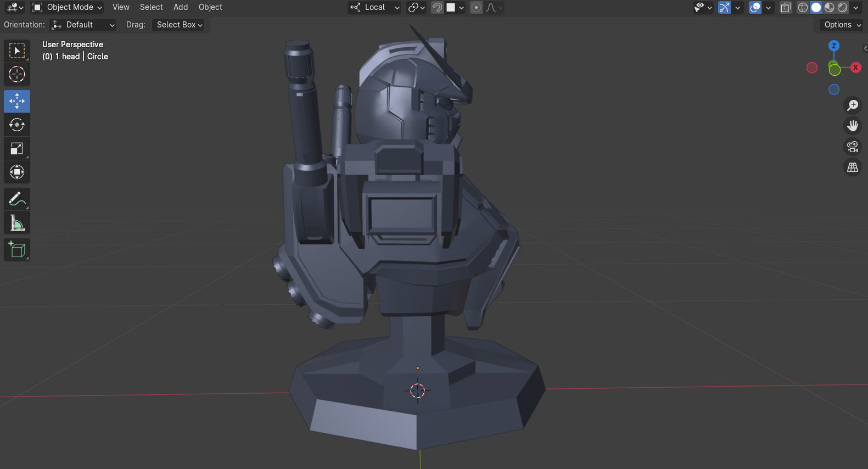This screenshot has height=469, width=868.
Task: Open proportional editing falloff dropdown
Action: [x=494, y=7]
